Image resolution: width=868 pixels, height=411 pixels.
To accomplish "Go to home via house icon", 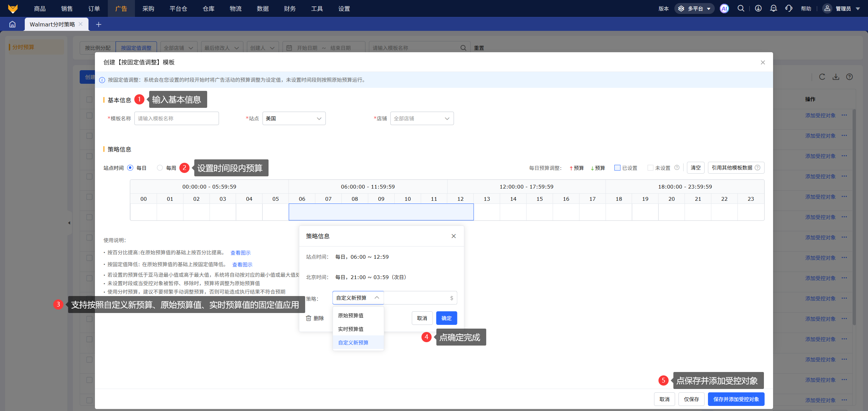I will click(13, 24).
